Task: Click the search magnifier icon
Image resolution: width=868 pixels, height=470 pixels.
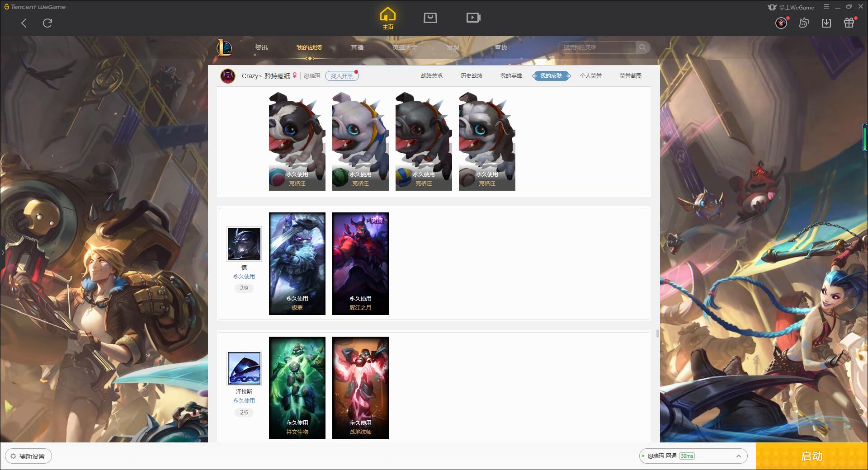Action: (642, 47)
